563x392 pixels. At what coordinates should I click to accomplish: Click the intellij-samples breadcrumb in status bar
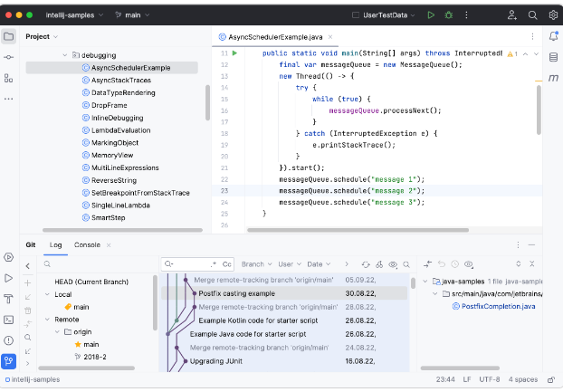(x=33, y=380)
